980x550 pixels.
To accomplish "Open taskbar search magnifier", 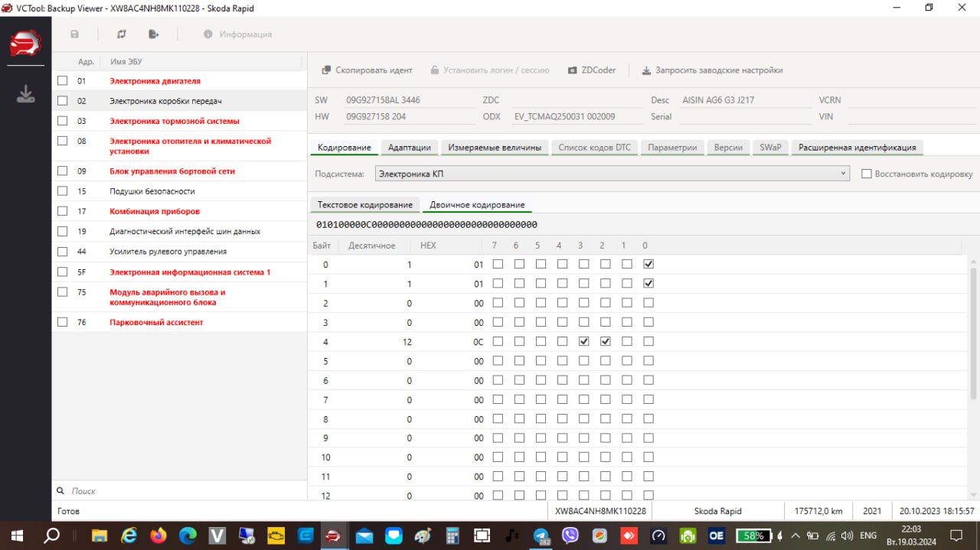I will [51, 535].
